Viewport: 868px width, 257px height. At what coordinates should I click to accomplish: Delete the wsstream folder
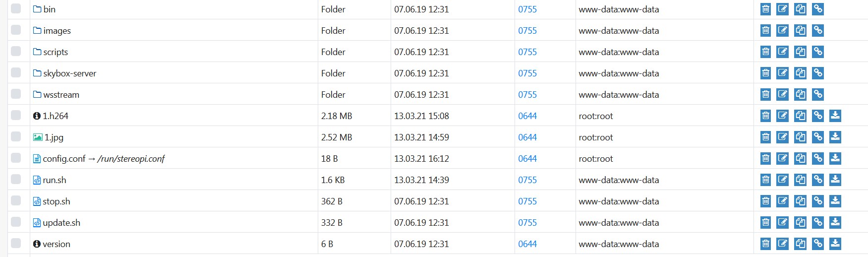(765, 94)
